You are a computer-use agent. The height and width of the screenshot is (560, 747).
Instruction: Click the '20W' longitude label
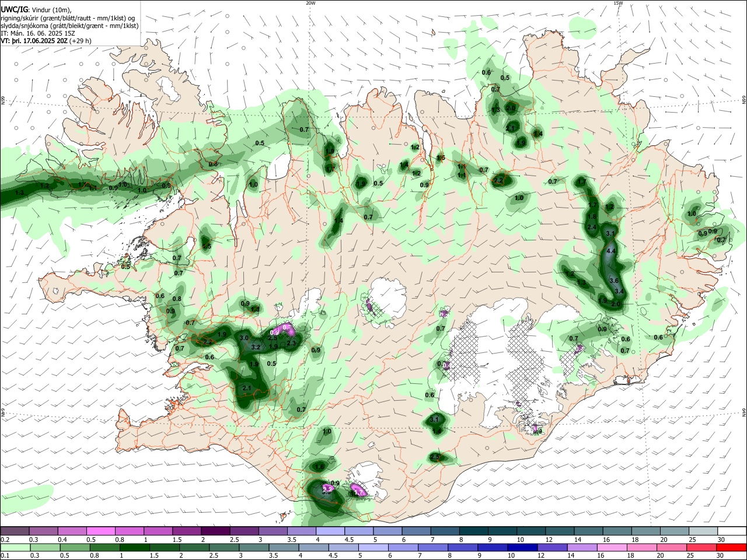310,3
